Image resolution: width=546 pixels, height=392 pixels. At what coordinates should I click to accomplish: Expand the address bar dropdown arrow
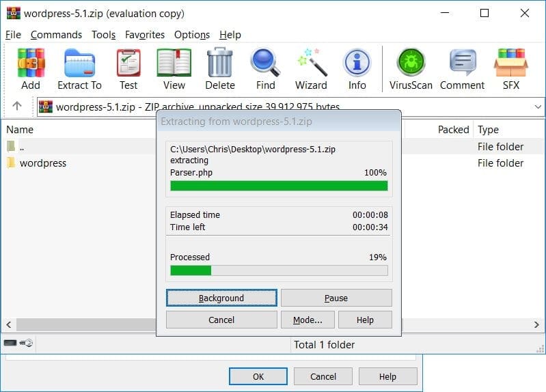[538, 107]
